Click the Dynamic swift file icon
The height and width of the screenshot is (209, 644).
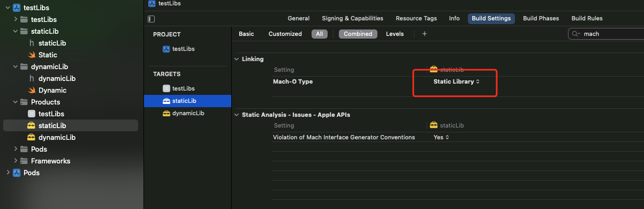point(32,90)
